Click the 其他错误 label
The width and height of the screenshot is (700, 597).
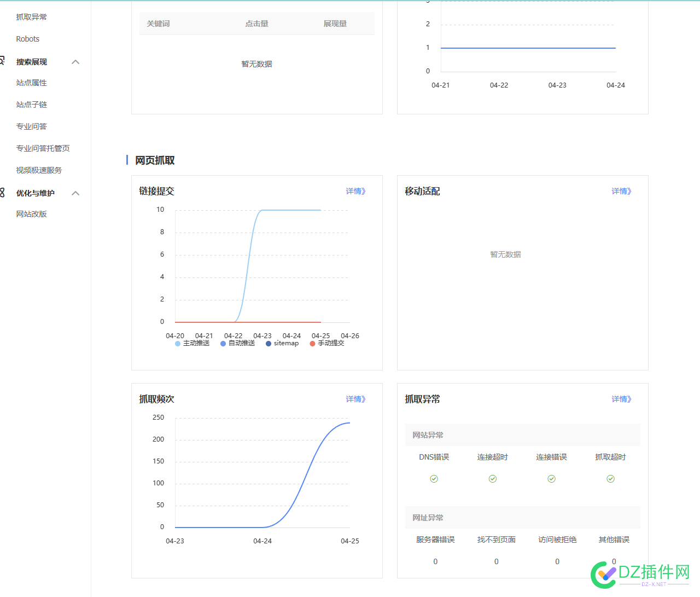pyautogui.click(x=614, y=540)
